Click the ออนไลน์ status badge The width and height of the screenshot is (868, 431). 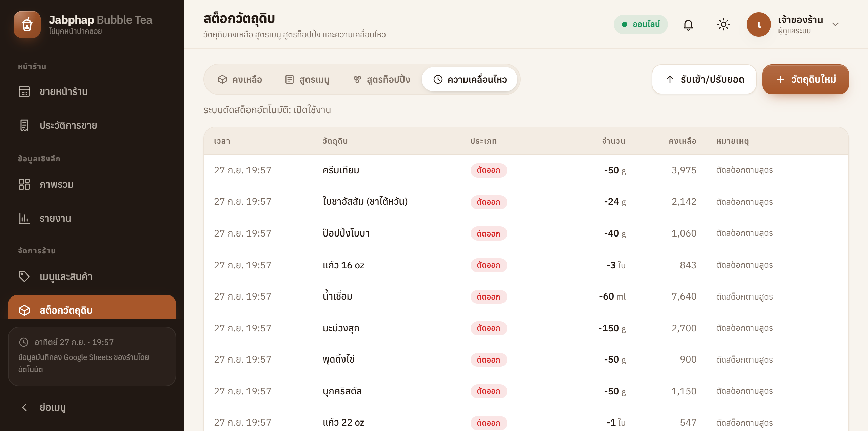pyautogui.click(x=640, y=24)
